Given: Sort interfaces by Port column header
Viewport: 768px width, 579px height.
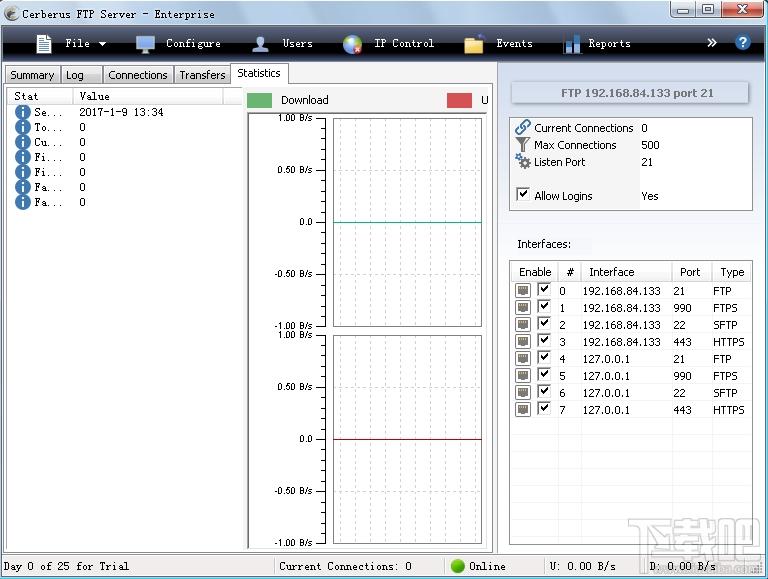Looking at the screenshot, I should (x=691, y=272).
